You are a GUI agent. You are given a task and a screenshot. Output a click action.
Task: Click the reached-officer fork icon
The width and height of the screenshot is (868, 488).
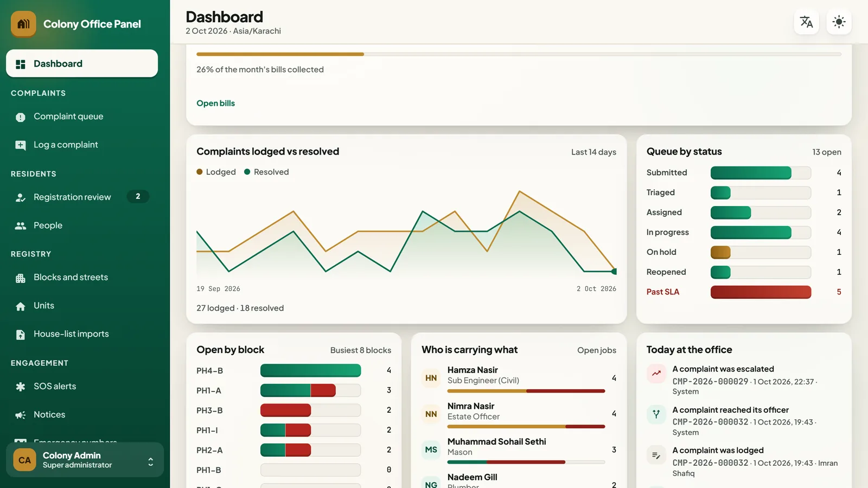point(656,414)
